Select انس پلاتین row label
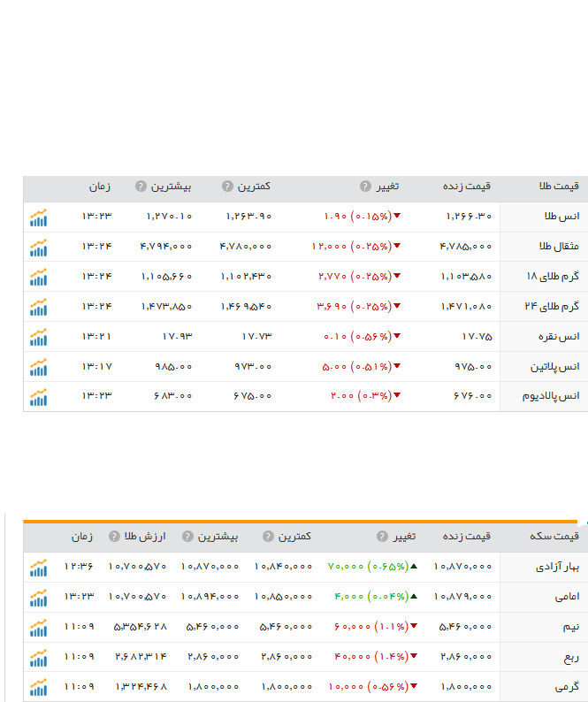This screenshot has height=702, width=588. click(555, 367)
